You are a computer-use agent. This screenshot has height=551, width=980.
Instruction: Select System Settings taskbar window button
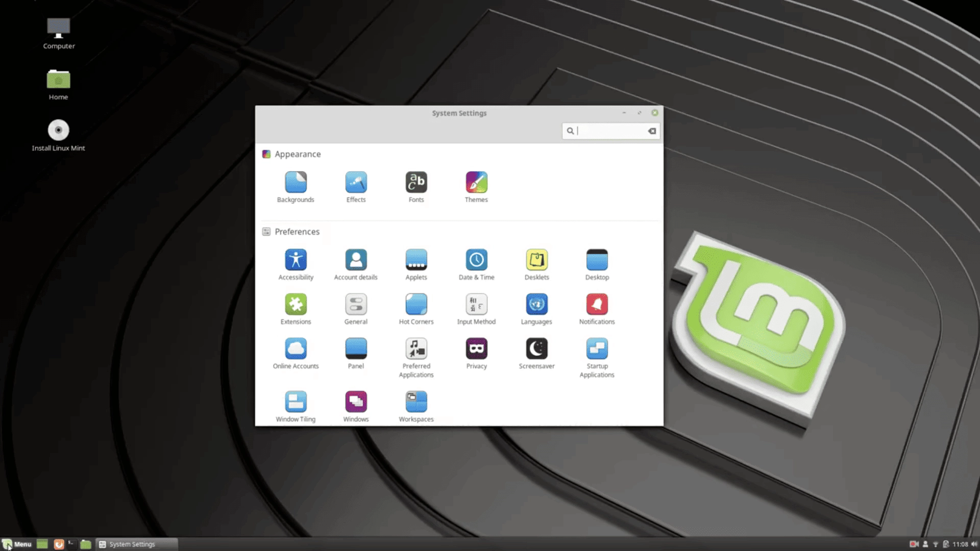click(137, 544)
